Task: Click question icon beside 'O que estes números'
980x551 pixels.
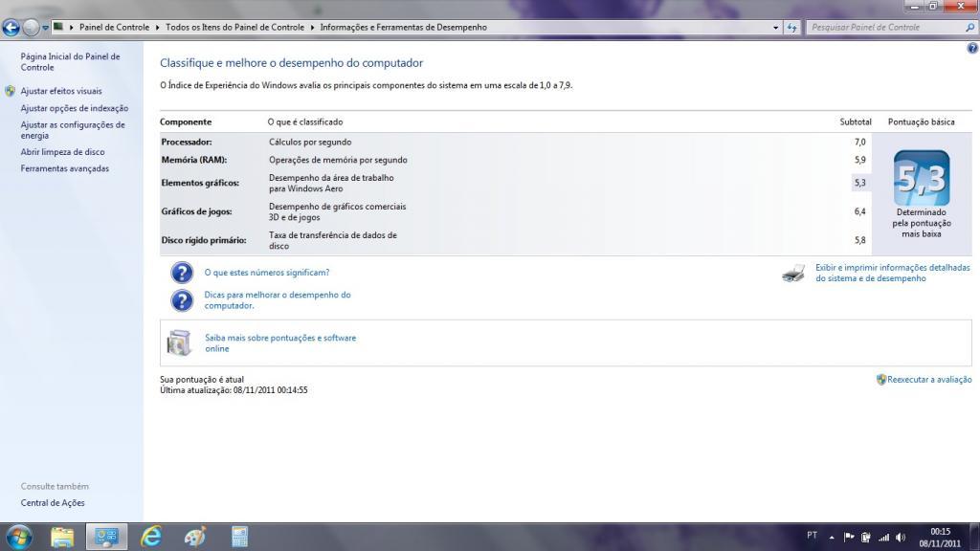Action: click(182, 273)
